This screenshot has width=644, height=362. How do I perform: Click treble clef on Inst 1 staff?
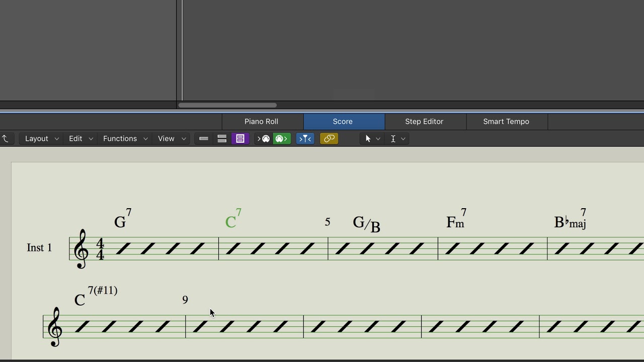[x=81, y=249]
